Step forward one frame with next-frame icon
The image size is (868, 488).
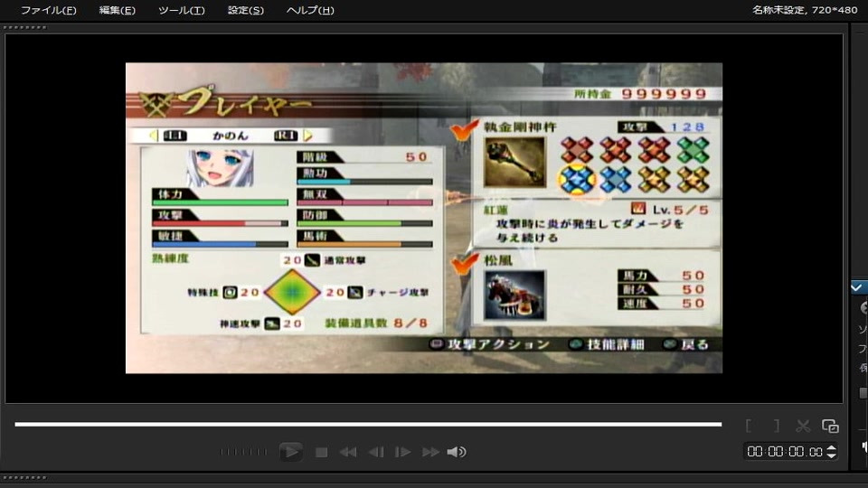click(402, 453)
